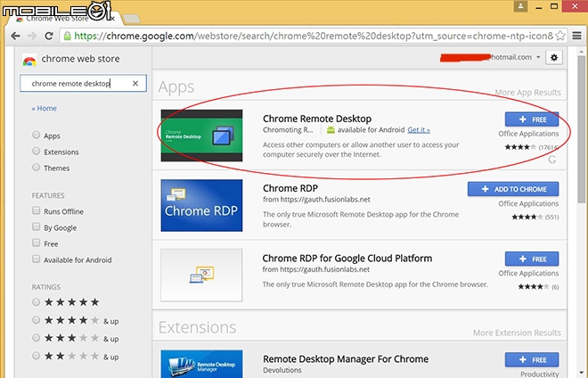Open More App Results link
The height and width of the screenshot is (378, 588).
(x=527, y=93)
